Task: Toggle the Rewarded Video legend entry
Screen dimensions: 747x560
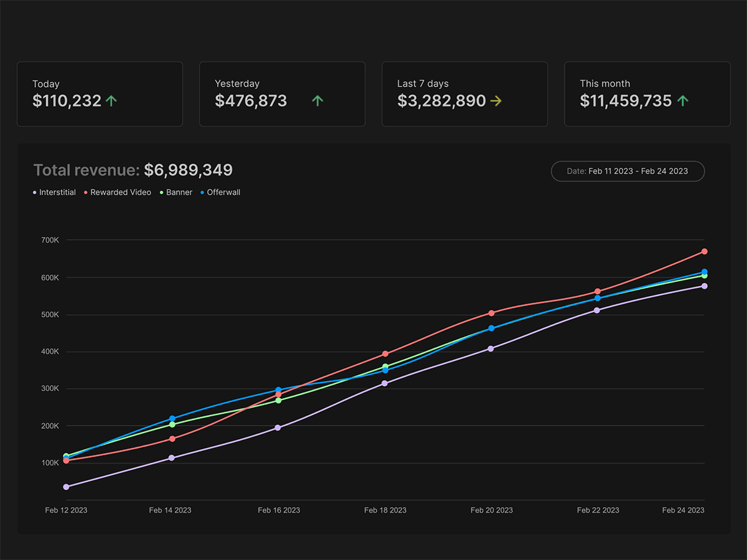Action: (x=118, y=192)
